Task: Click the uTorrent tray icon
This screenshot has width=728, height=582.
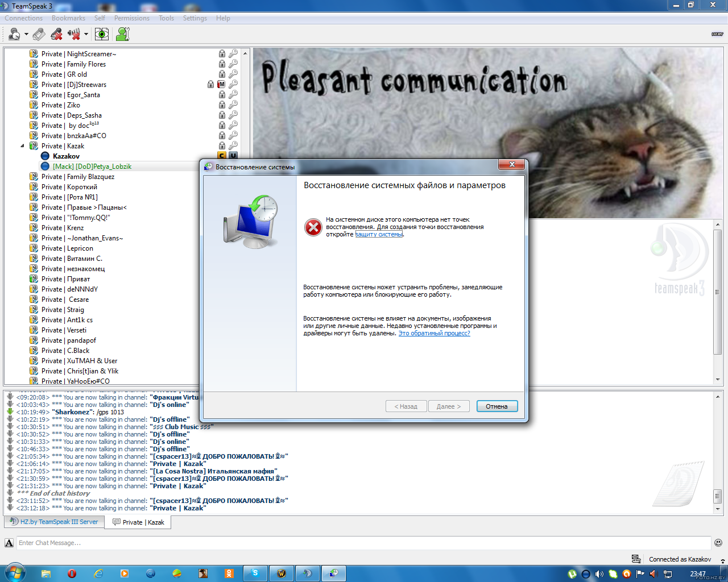Action: coord(572,574)
